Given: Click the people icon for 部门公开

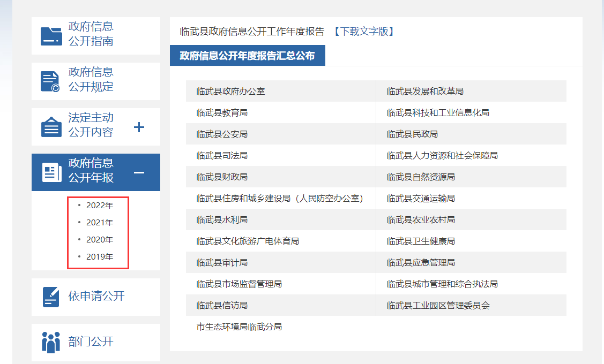Looking at the screenshot, I should tap(51, 342).
